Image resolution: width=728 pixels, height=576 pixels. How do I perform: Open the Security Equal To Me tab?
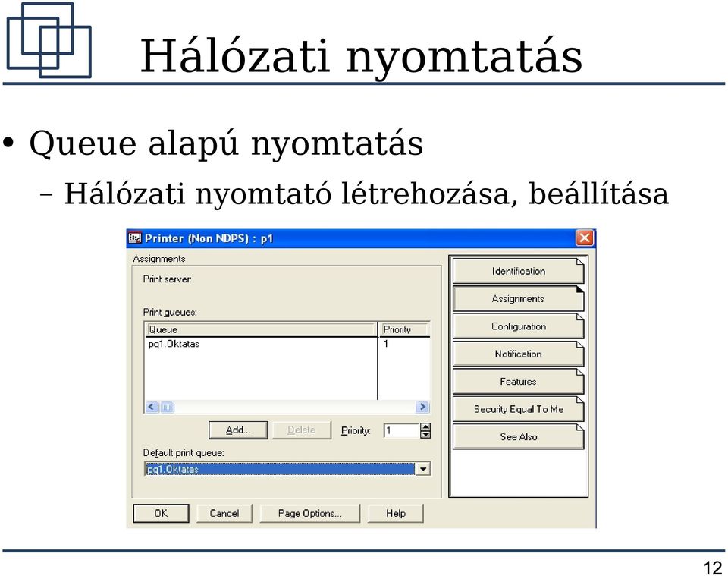pos(518,409)
